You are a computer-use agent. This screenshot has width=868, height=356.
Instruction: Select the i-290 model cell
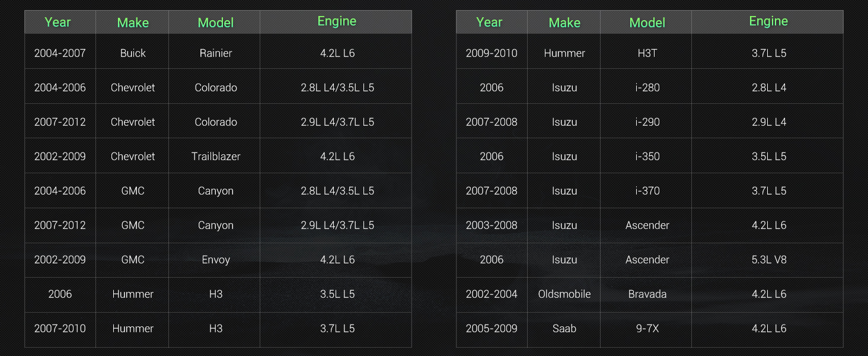(646, 122)
